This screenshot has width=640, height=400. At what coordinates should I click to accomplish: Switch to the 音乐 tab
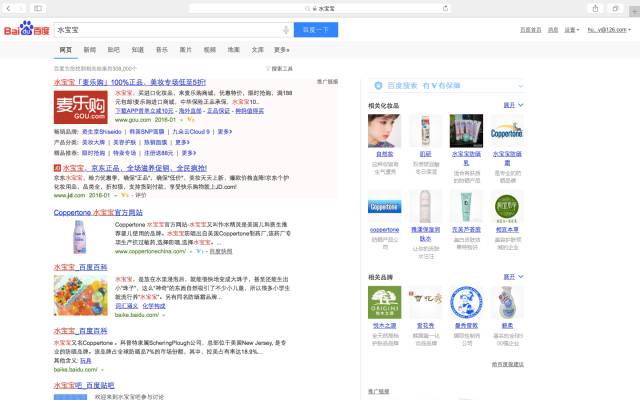[x=162, y=50]
